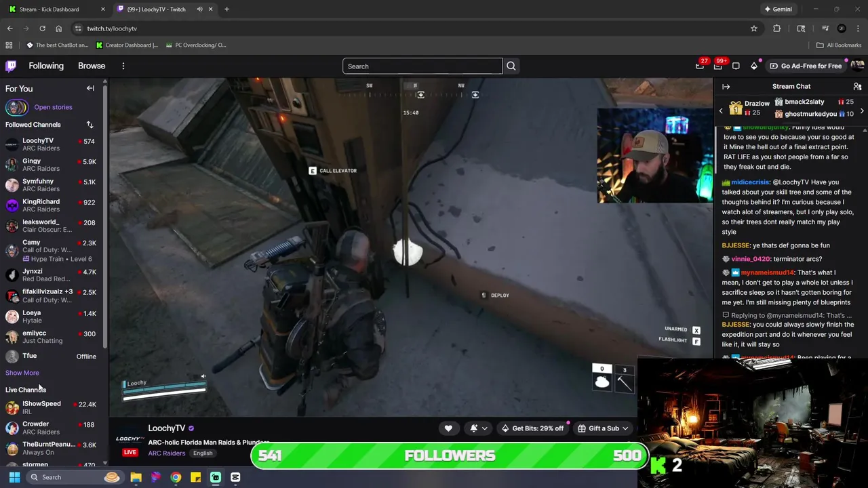
Task: Open ARC Raiders category link under stream
Action: click(x=166, y=453)
